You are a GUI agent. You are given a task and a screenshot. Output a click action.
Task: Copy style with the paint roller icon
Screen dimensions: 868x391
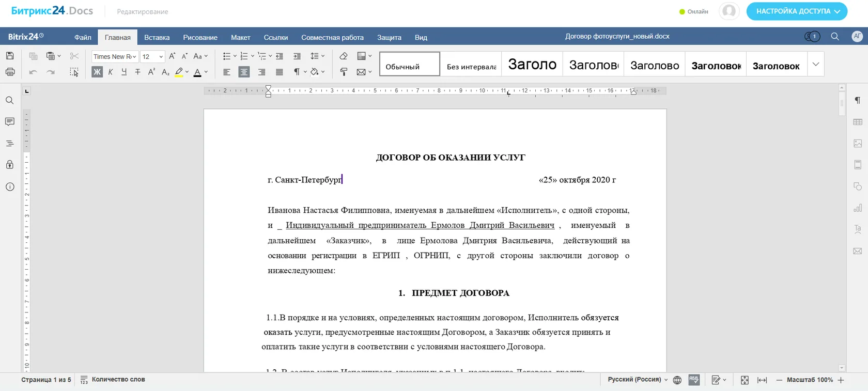pyautogui.click(x=344, y=72)
